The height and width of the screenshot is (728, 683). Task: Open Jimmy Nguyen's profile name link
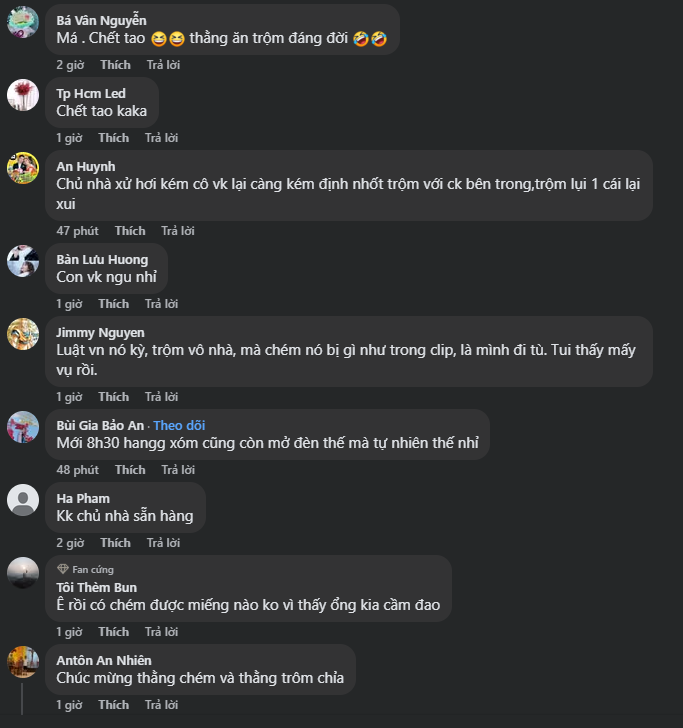tap(100, 332)
